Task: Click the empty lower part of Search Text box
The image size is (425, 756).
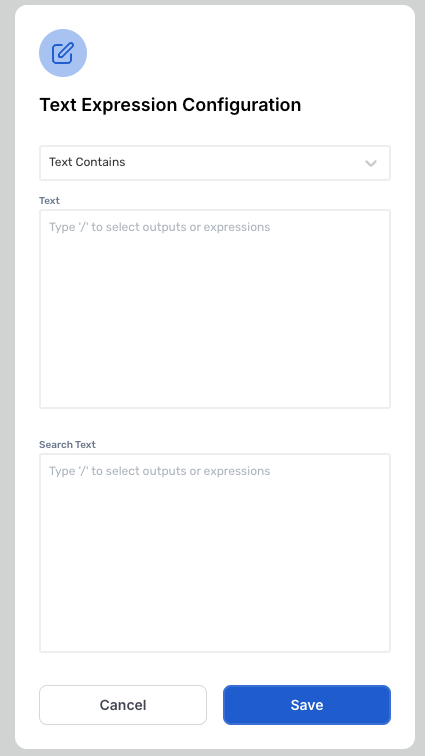Action: (x=215, y=593)
